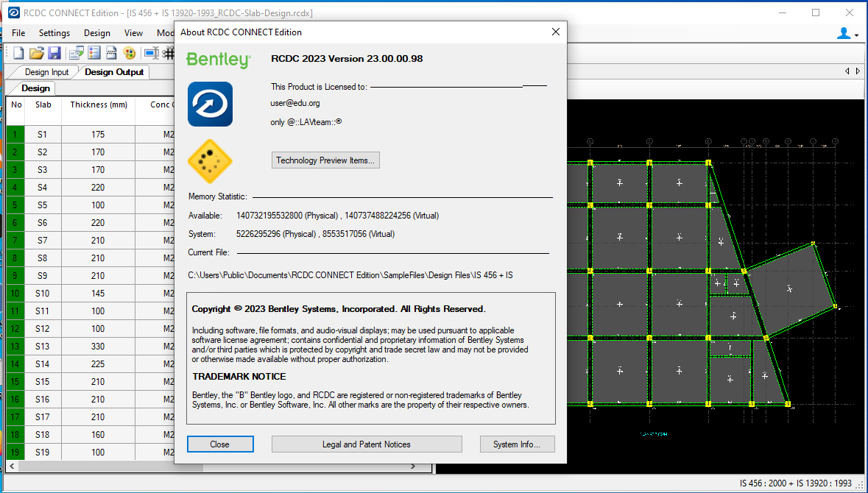Click the colored bullet list toolbar icon
The width and height of the screenshot is (868, 493).
[94, 53]
